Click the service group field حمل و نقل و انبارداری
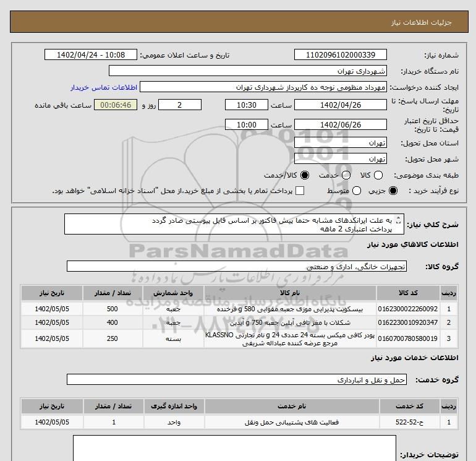This screenshot has width=476, height=461. [x=237, y=379]
